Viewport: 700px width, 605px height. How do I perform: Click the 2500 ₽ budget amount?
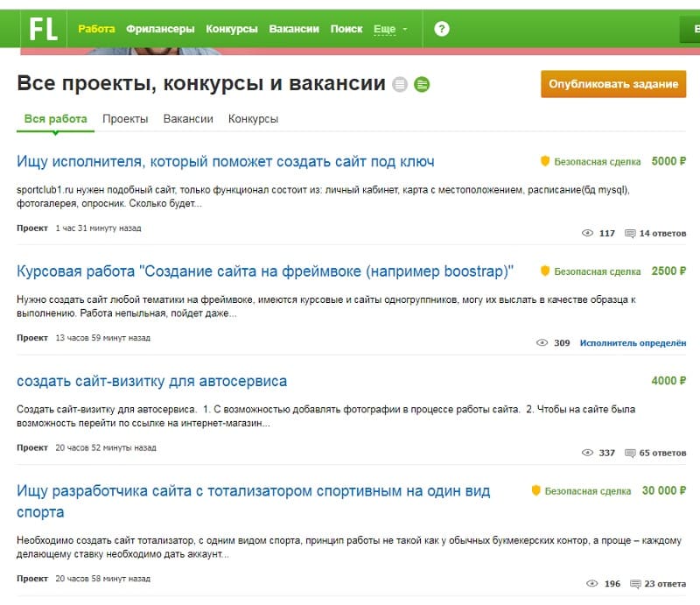point(668,271)
